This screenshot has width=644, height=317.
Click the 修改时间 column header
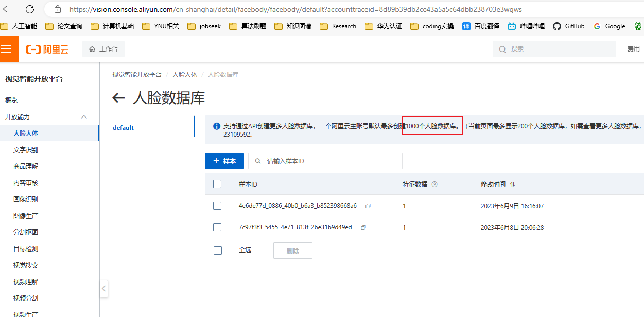coord(493,184)
